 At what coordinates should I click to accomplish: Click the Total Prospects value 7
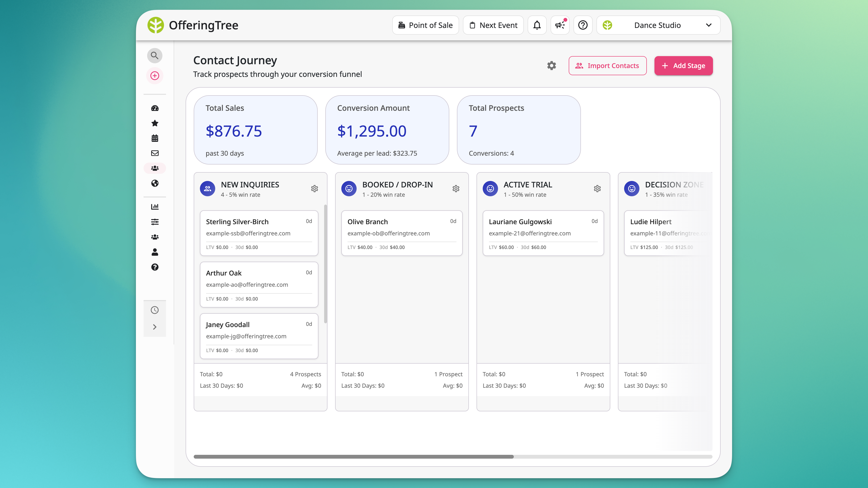coord(473,131)
